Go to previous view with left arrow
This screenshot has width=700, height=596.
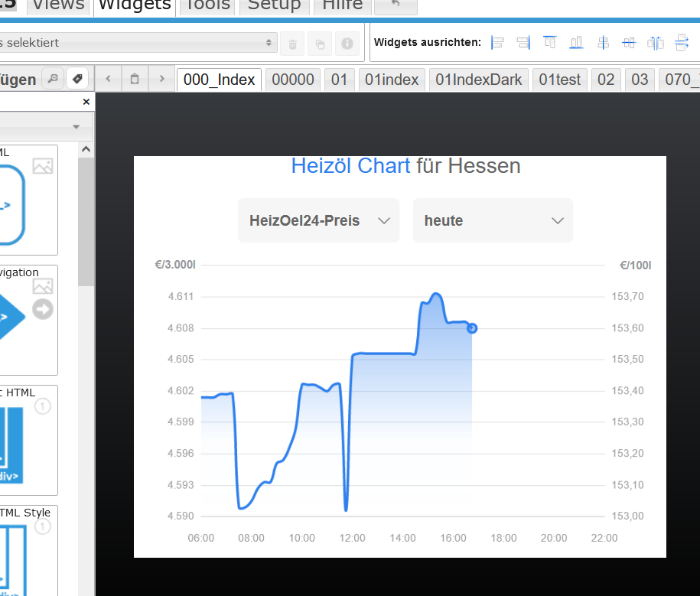coord(108,79)
